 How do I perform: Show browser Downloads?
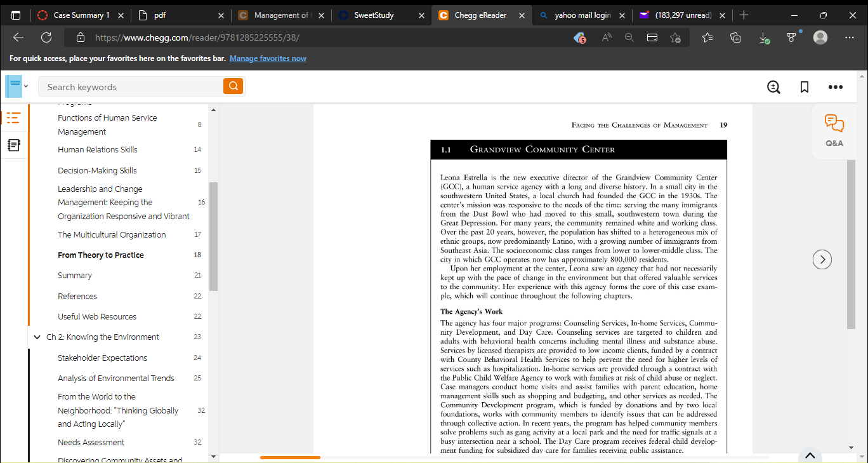click(765, 37)
